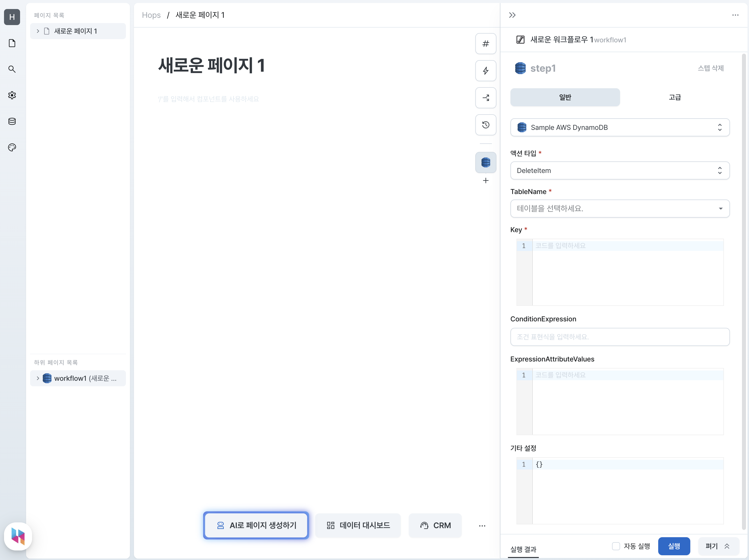Collapse the right panel with double chevron

[x=512, y=15]
